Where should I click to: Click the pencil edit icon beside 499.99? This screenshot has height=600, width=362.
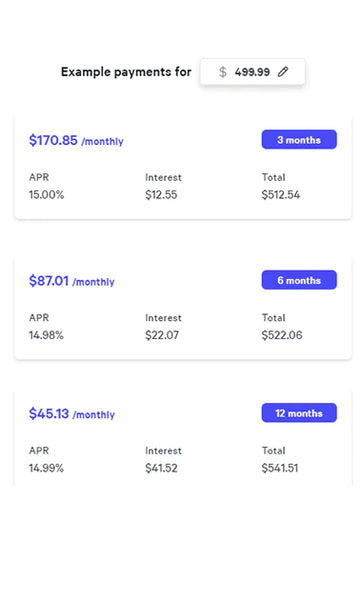pos(283,72)
